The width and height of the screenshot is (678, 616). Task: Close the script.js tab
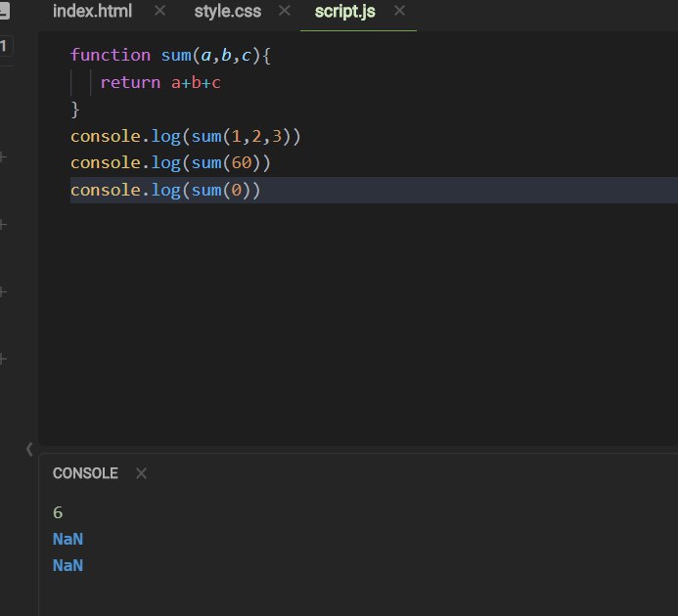coord(399,11)
